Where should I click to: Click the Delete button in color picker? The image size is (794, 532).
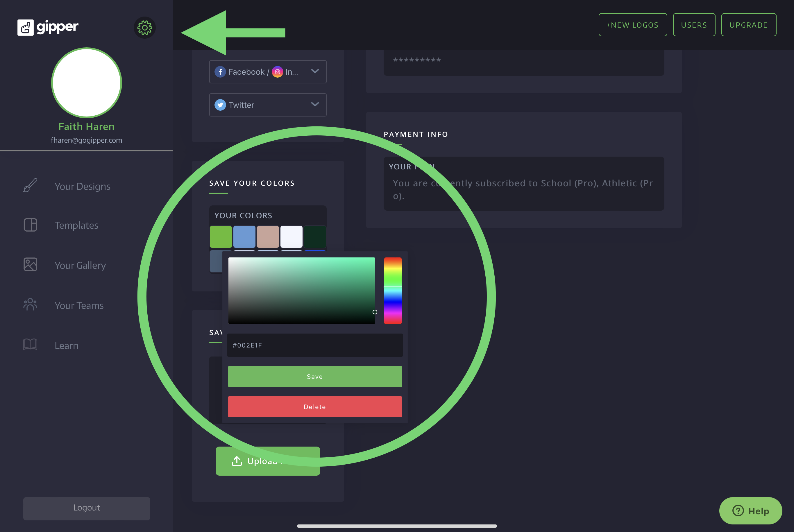point(315,407)
